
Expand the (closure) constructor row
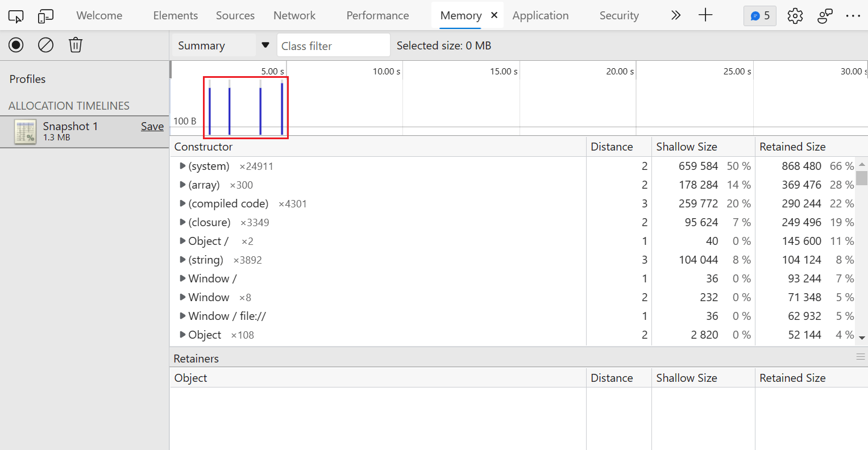(182, 222)
